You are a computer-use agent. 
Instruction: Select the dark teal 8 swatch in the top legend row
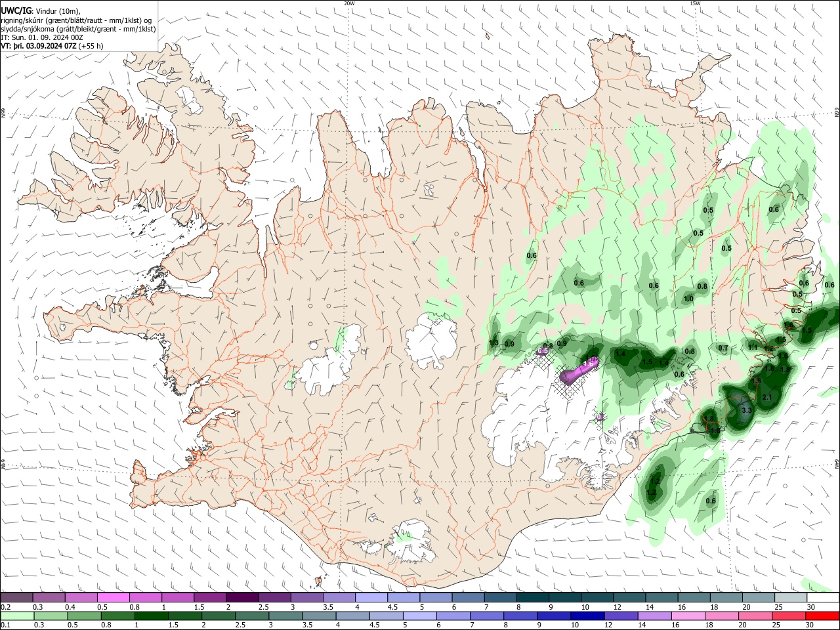point(532,598)
